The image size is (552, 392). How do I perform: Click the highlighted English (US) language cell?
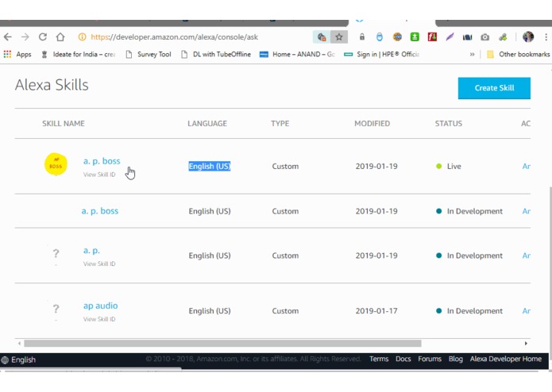(x=210, y=166)
